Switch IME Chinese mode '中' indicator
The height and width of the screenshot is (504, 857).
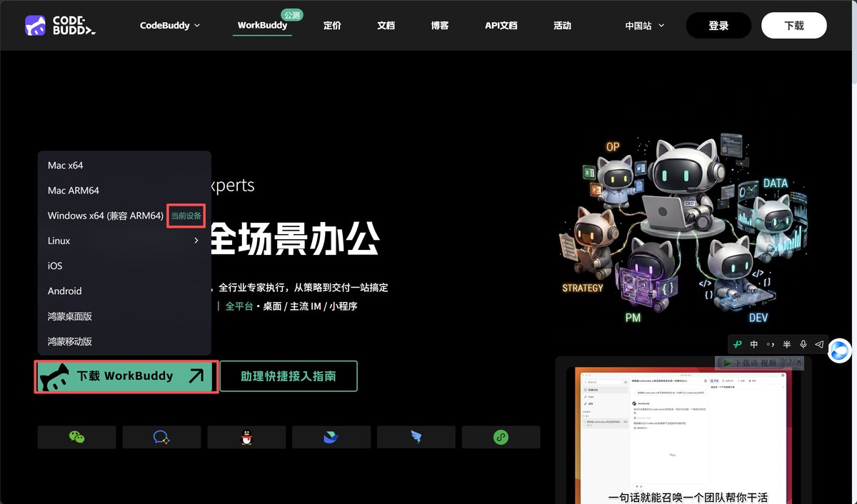point(754,344)
